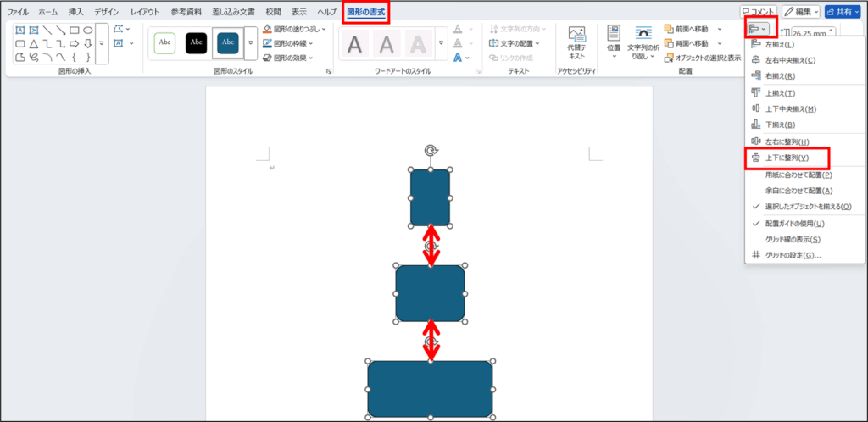This screenshot has width=868, height=422.
Task: Select 上下に整列 from the align menu
Action: 787,158
